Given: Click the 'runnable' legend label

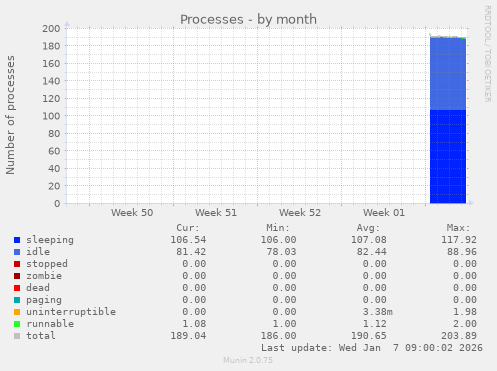Looking at the screenshot, I should (x=50, y=324).
